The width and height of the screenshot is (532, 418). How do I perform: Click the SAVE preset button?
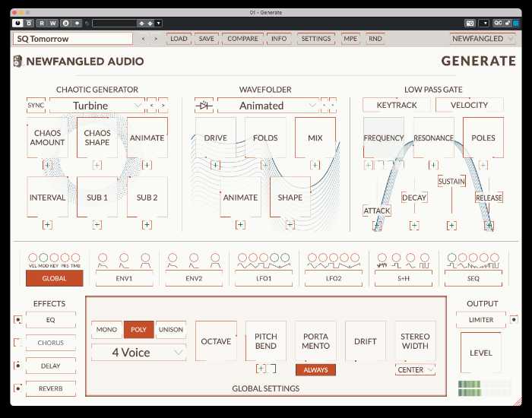pos(206,39)
